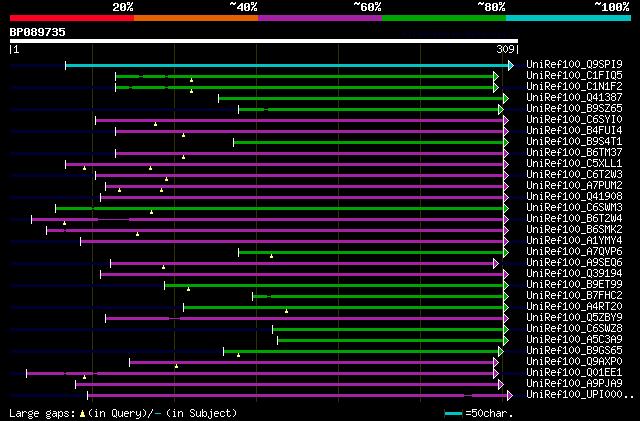Select the UniRef100_C6SWZ8 label
The width and height of the screenshot is (640, 421).
tap(574, 329)
